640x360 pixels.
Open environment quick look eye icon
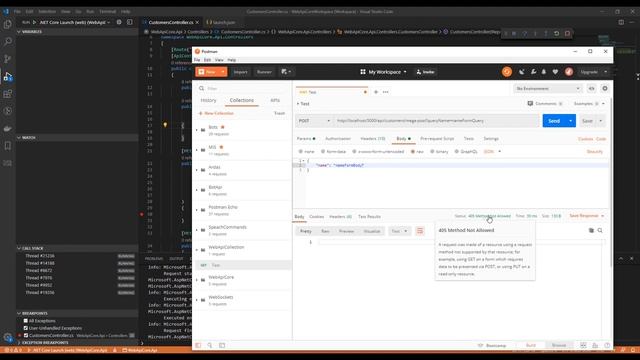point(591,89)
